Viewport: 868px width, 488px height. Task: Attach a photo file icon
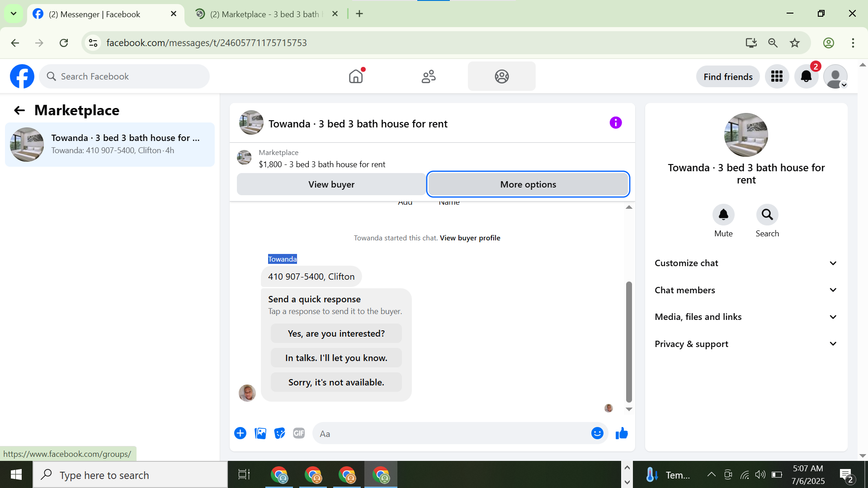260,433
